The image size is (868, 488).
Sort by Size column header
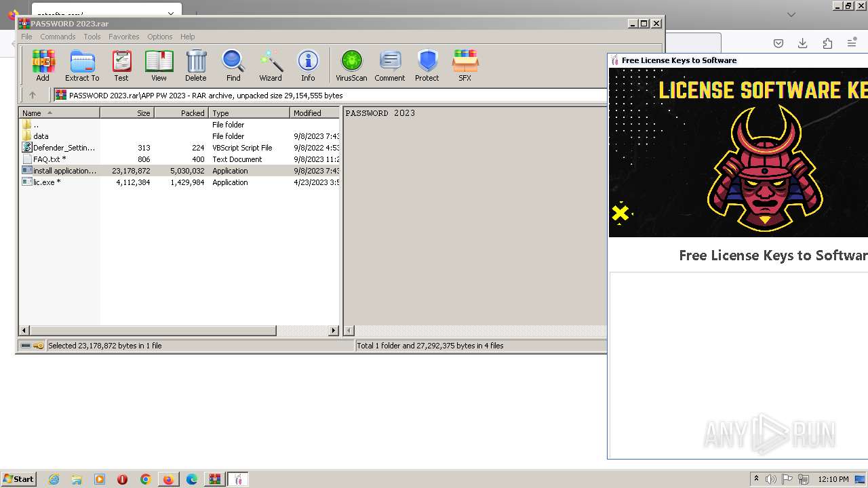tap(127, 113)
